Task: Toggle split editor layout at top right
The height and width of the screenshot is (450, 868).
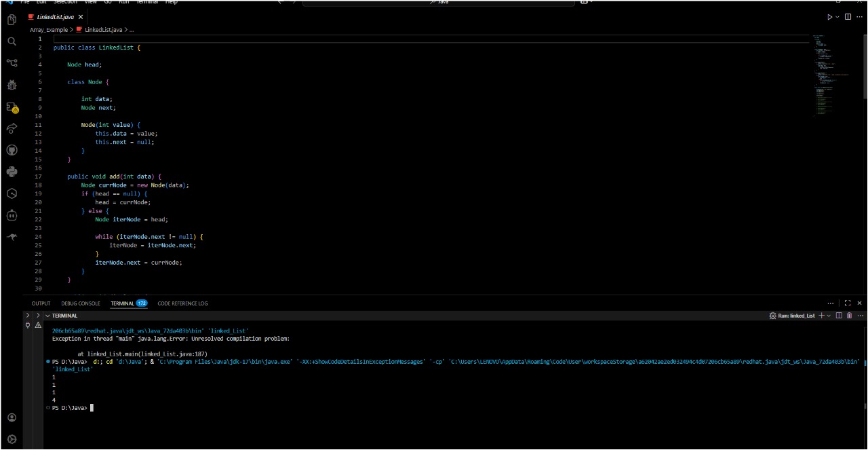Action: point(848,17)
